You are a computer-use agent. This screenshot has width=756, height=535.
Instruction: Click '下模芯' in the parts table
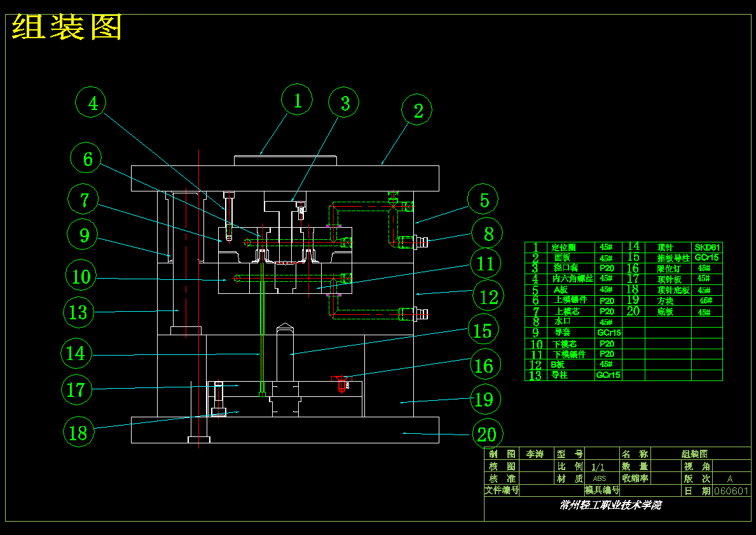point(565,344)
